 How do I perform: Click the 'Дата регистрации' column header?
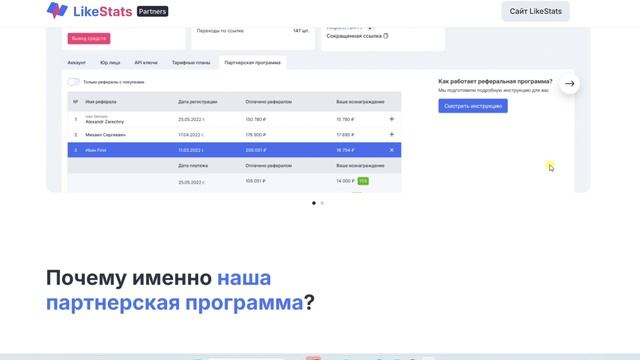(x=198, y=102)
